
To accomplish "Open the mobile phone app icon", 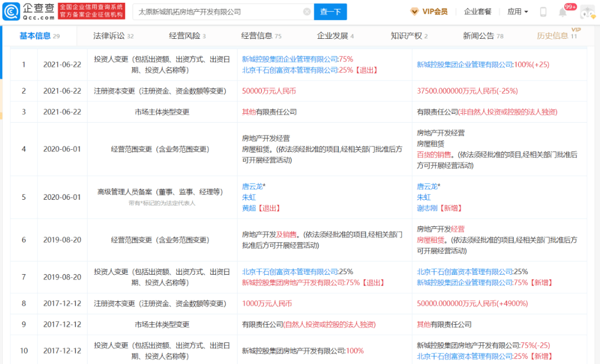I will point(543,12).
